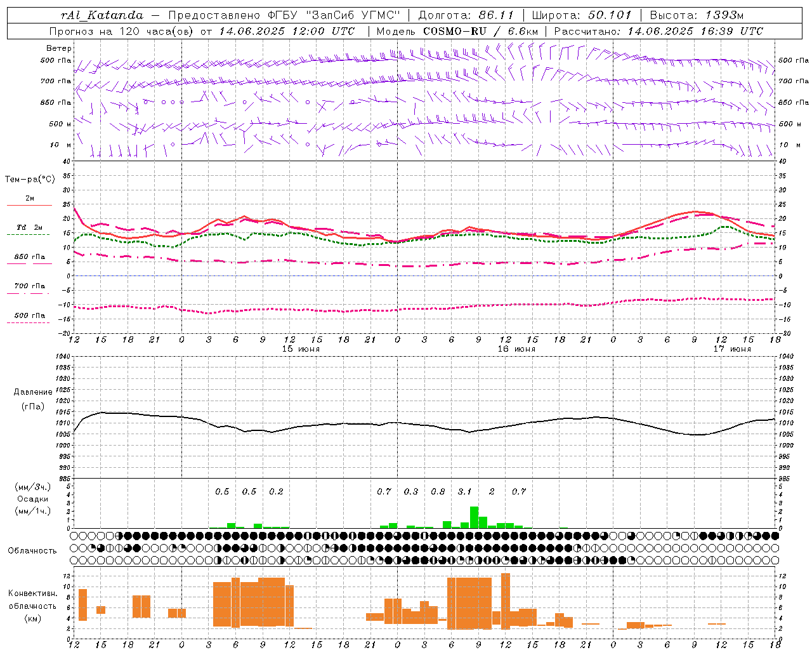
Task: Click the (км) unit label of the convective panel
Action: click(x=32, y=618)
